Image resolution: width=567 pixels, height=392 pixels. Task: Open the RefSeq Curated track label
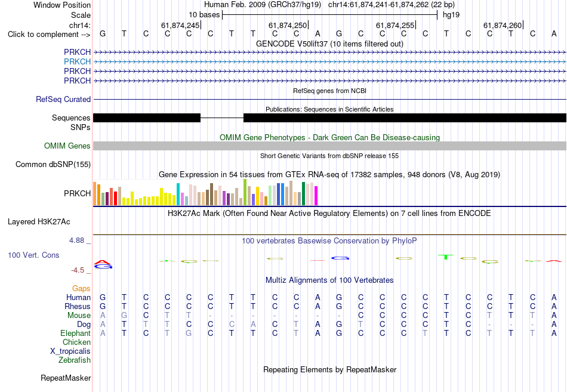click(x=63, y=99)
